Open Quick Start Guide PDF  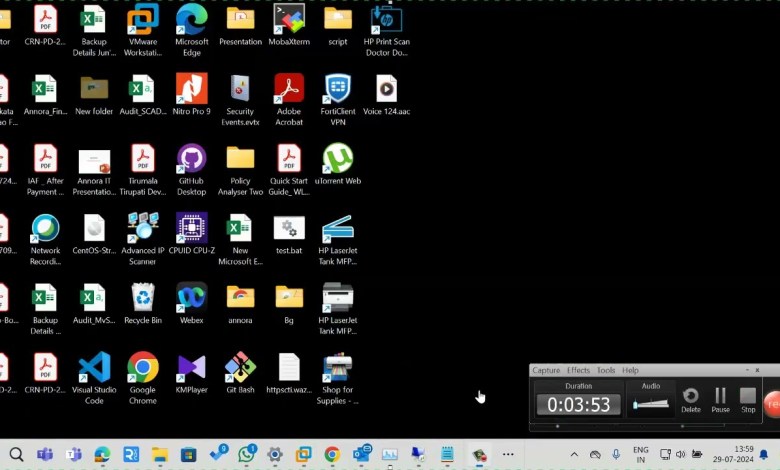pyautogui.click(x=289, y=169)
